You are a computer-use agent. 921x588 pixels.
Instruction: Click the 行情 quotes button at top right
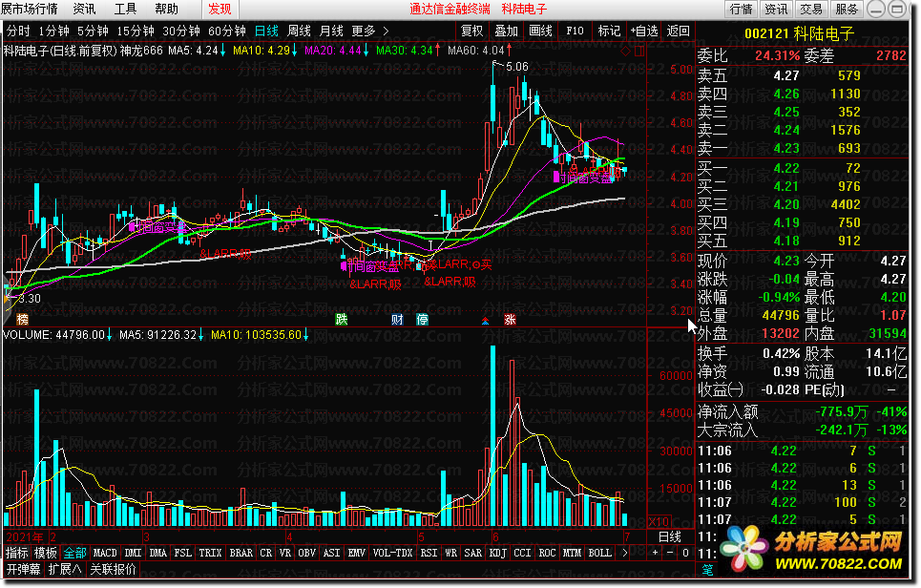click(x=742, y=9)
